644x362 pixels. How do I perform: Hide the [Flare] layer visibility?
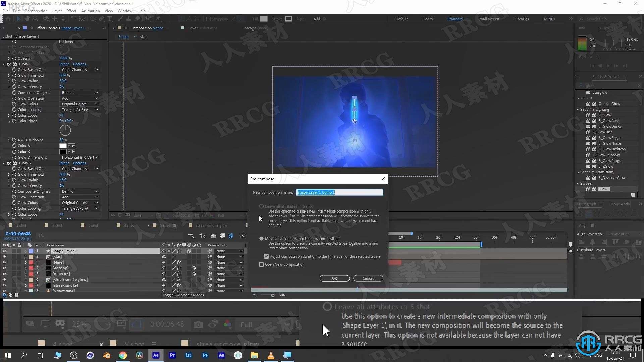coord(4,262)
